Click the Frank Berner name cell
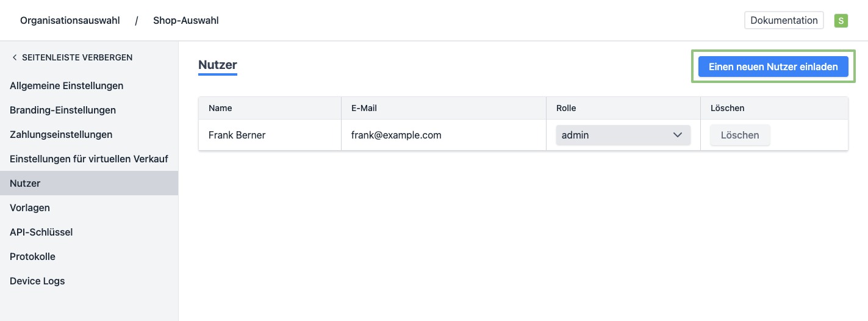This screenshot has width=868, height=321. (x=237, y=135)
